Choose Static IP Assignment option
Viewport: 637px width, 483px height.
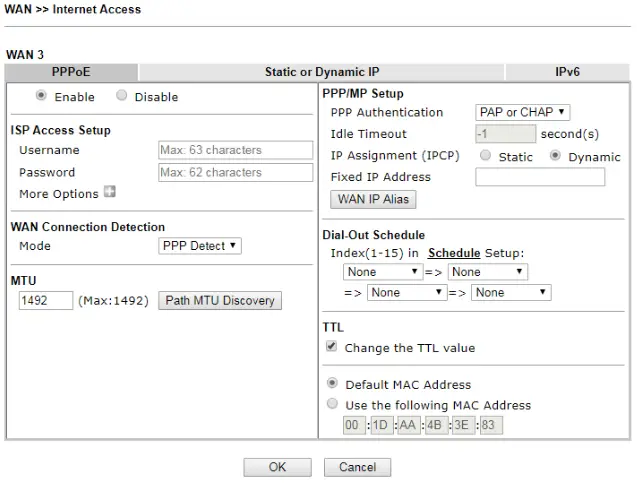[x=485, y=156]
